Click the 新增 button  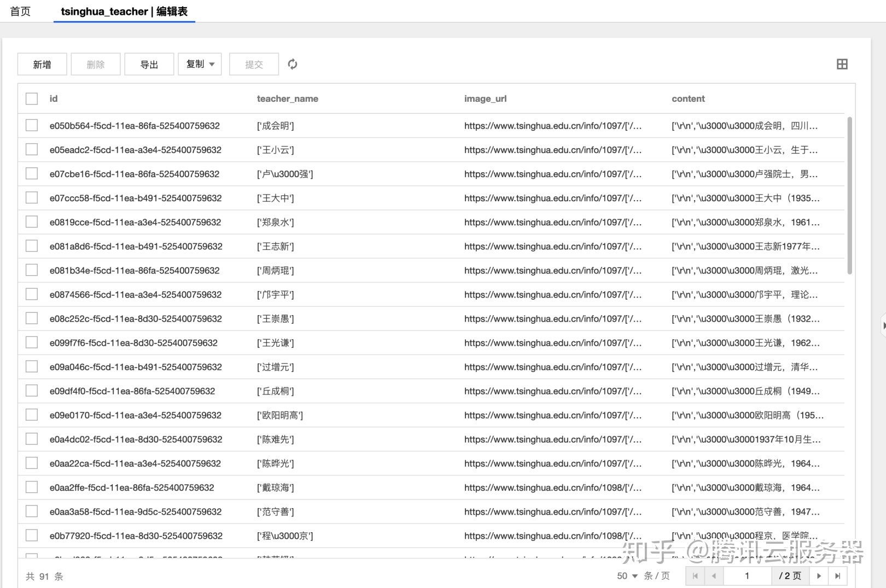[x=42, y=64]
